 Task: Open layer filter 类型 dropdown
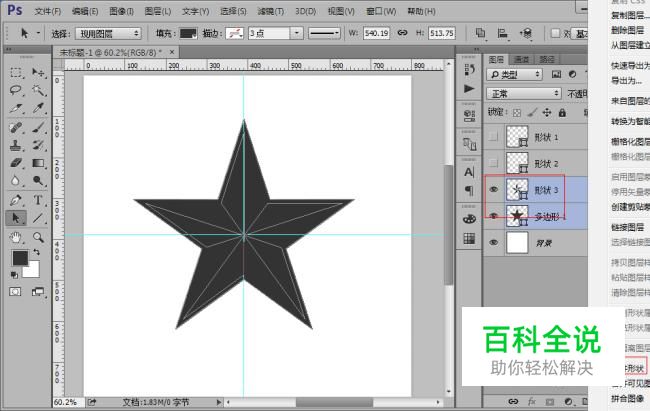(x=514, y=75)
